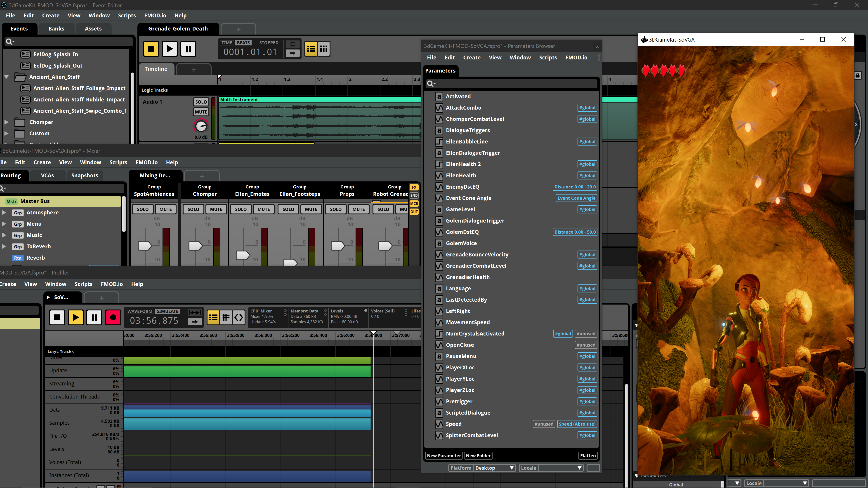Open the Event Editor Scripts menu
Viewport: 868px width, 488px height.
tap(127, 16)
